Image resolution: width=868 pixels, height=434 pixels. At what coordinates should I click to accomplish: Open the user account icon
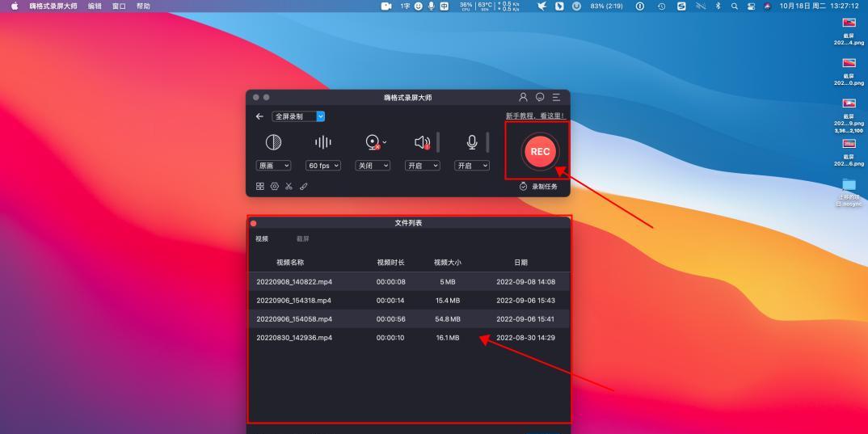pyautogui.click(x=523, y=98)
